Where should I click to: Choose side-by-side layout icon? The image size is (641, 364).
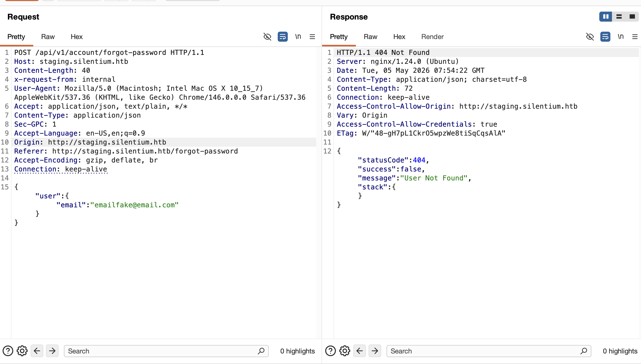(606, 17)
